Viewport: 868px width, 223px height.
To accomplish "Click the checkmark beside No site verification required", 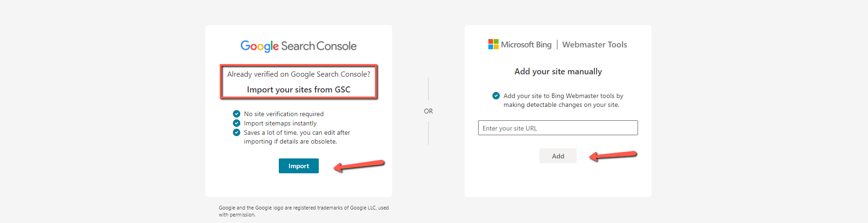I will coord(237,114).
